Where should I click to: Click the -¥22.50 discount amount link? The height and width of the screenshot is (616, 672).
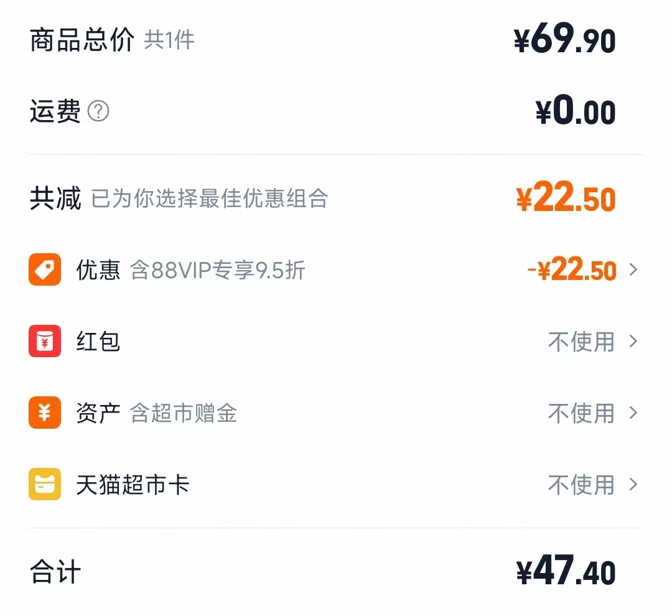point(569,269)
